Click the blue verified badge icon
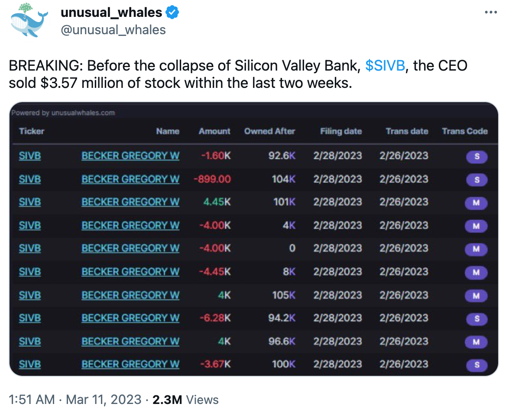This screenshot has width=512, height=420. click(172, 13)
